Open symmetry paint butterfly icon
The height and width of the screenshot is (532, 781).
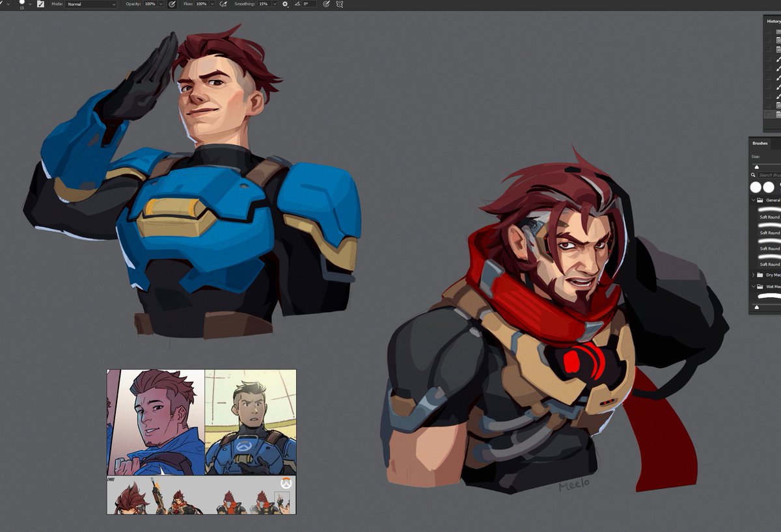(339, 4)
